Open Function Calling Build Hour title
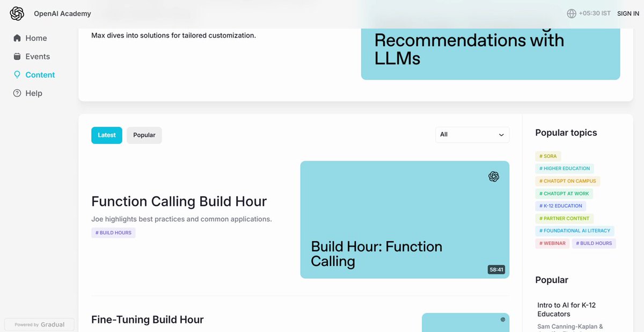 pyautogui.click(x=179, y=201)
